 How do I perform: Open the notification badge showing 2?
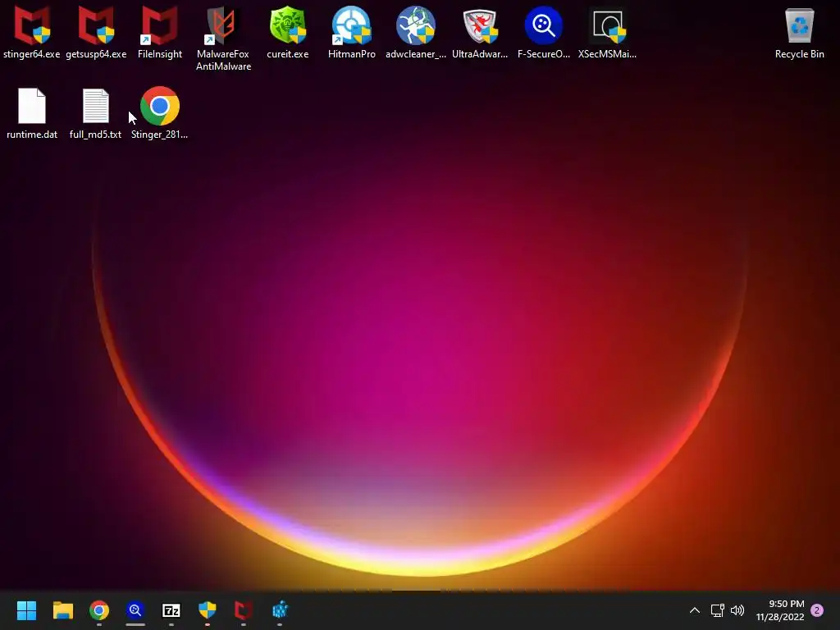point(817,610)
